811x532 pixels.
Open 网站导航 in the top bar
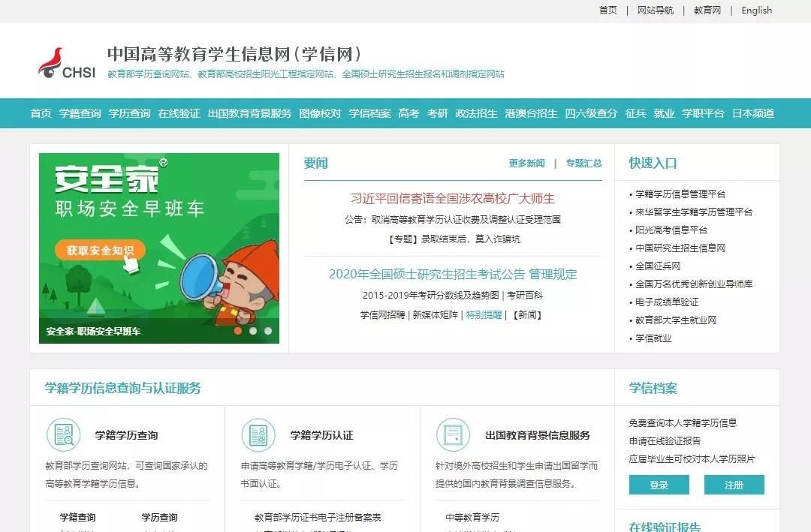tap(656, 11)
